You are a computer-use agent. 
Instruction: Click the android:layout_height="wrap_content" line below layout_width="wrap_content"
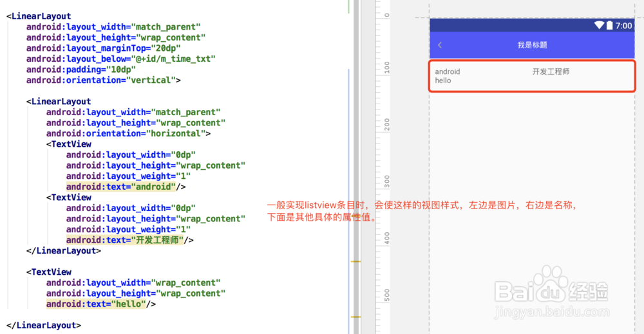(x=135, y=293)
